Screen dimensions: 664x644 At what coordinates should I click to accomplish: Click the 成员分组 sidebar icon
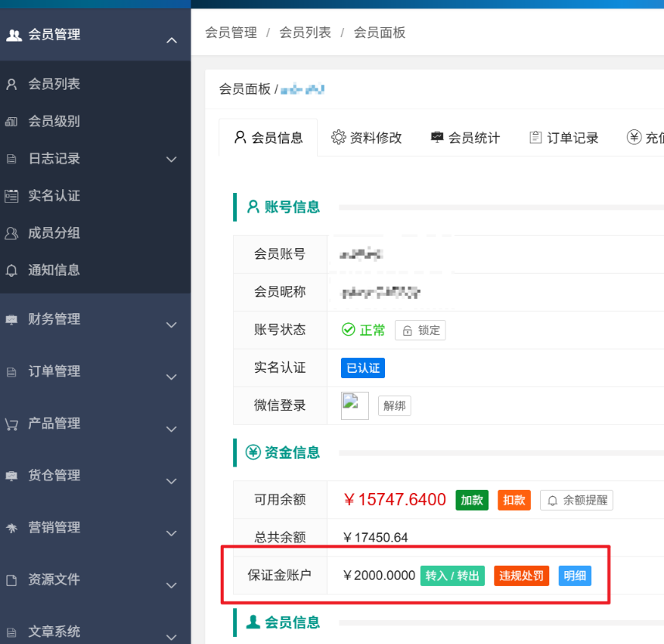point(12,233)
